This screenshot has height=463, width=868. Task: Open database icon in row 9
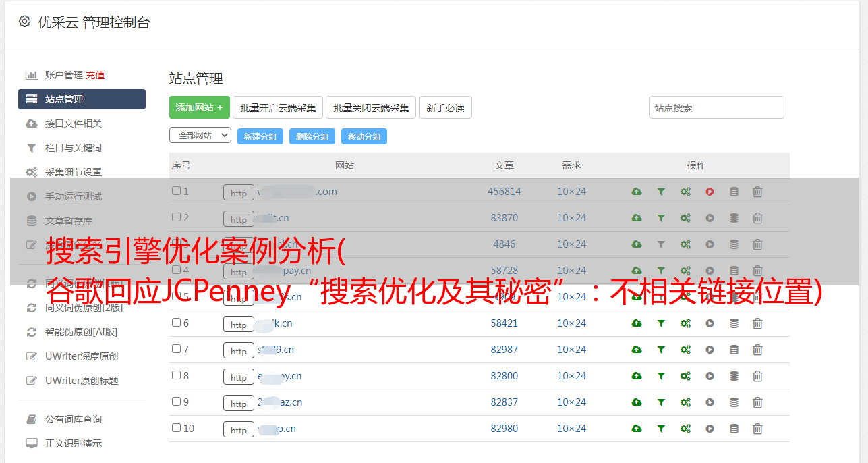734,402
